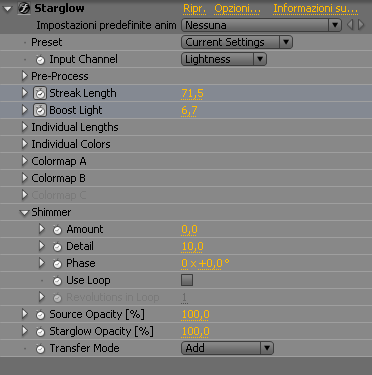The width and height of the screenshot is (372, 375).
Task: Toggle Boost Light keyframe stopwatch
Action: tap(40, 110)
